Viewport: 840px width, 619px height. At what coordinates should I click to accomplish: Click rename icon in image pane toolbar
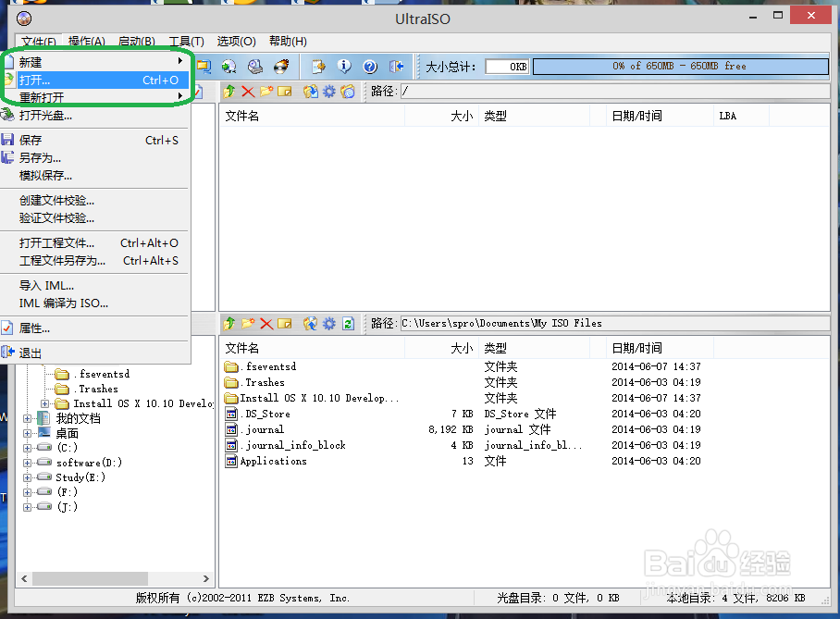tap(284, 91)
